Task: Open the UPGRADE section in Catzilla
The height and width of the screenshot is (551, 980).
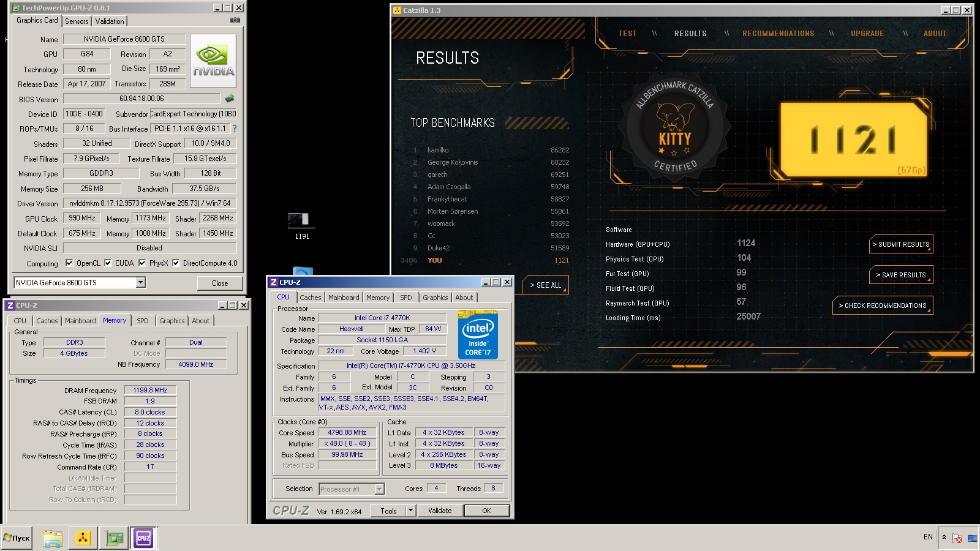Action: click(867, 34)
